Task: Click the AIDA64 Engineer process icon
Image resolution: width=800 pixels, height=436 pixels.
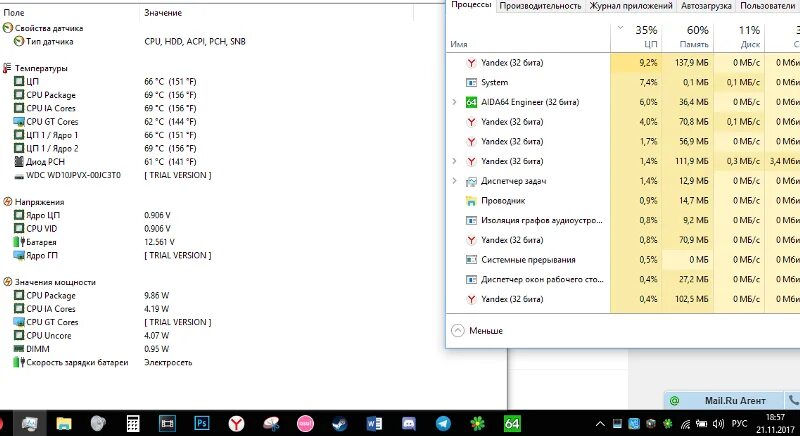Action: pyautogui.click(x=471, y=102)
